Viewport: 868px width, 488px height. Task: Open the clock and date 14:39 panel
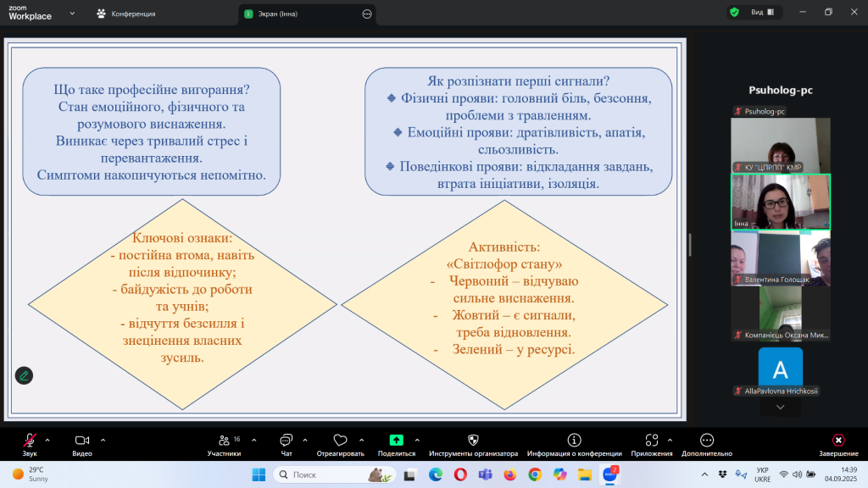click(x=841, y=474)
